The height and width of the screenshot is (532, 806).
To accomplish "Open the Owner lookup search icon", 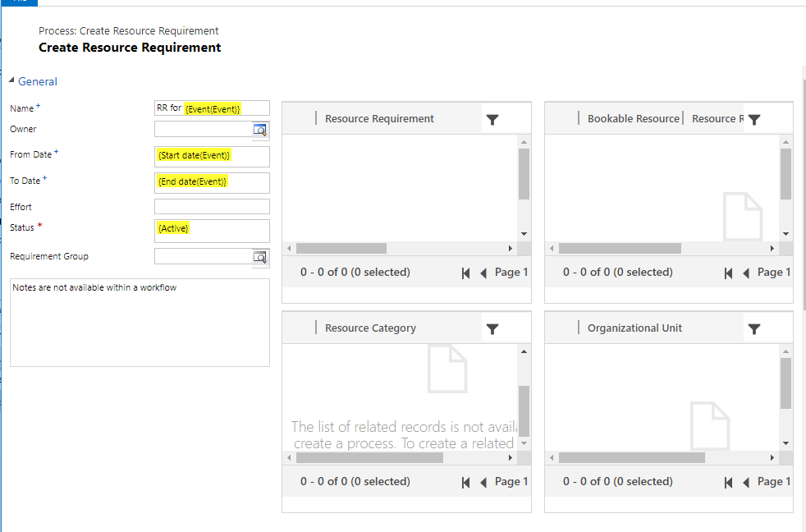I will (260, 130).
